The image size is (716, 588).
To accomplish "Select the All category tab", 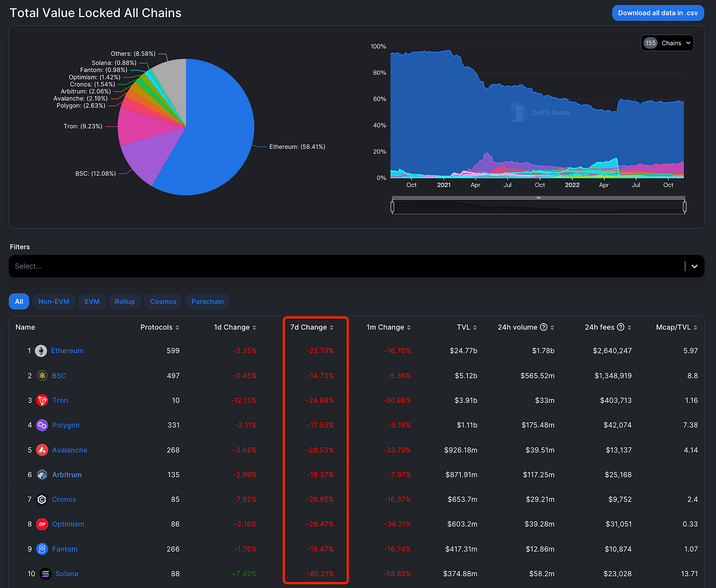I will (x=19, y=302).
